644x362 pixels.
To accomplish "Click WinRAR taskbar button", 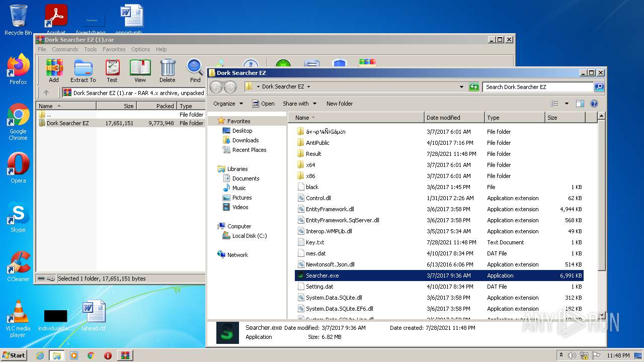I will (125, 355).
